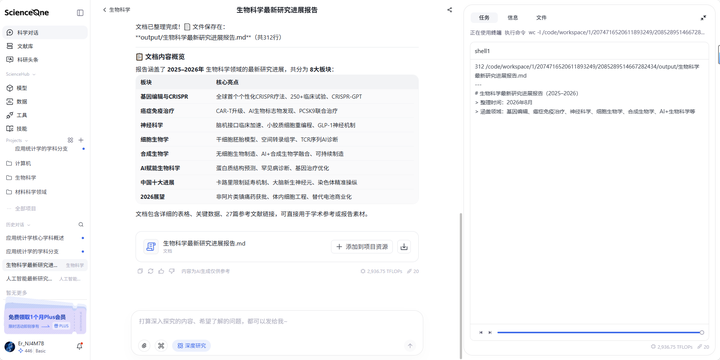Open 科学对话 in the sidebar
720x360 pixels.
click(45, 33)
